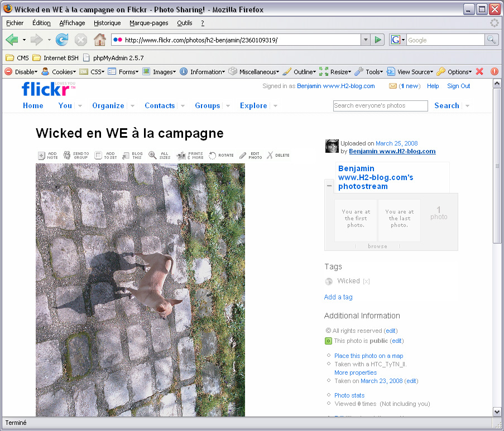
Task: Click the vertical page scrollbar thumb
Action: tap(497, 166)
